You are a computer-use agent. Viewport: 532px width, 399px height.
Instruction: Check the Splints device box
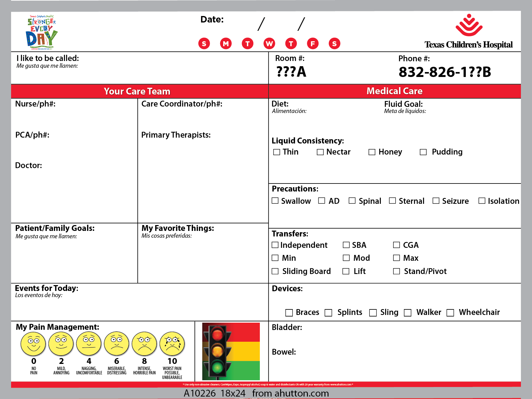tap(328, 313)
